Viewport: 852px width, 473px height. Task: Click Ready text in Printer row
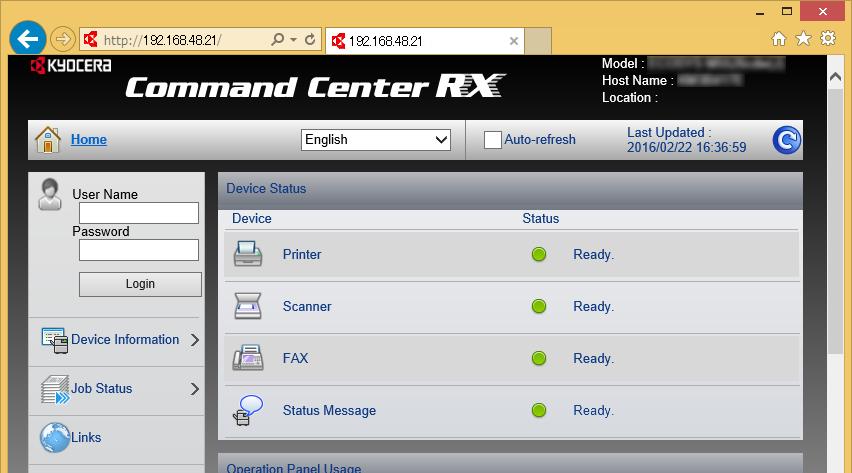(x=593, y=254)
